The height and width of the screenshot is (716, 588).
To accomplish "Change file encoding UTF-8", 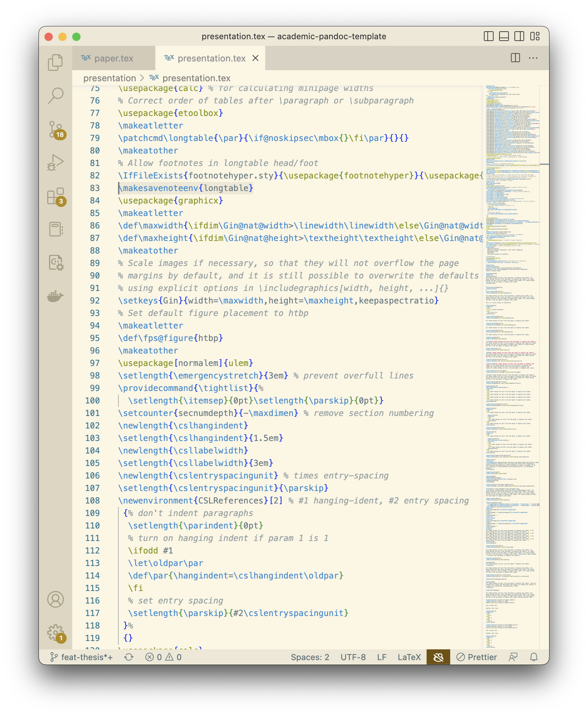I will tap(353, 657).
